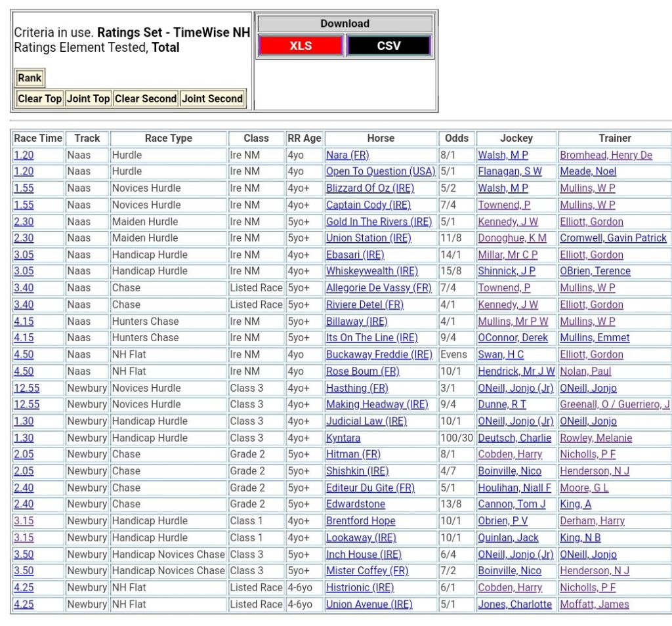
Task: View jockey Townend, P for Captain Cody
Action: 504,205
